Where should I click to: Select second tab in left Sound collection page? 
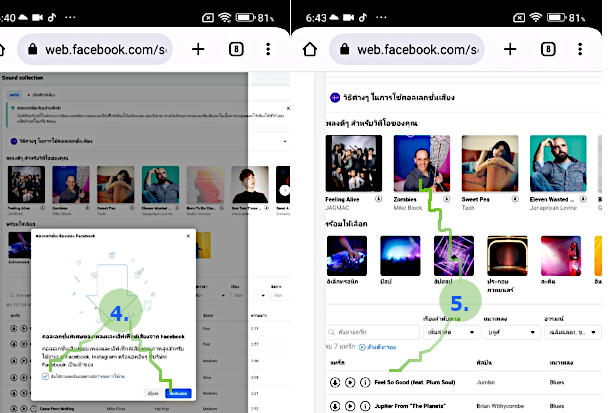pyautogui.click(x=42, y=95)
